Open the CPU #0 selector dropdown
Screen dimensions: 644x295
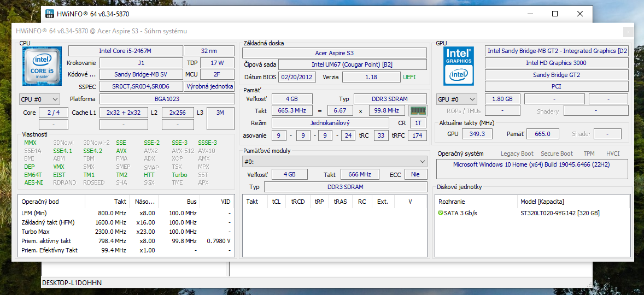pyautogui.click(x=39, y=99)
